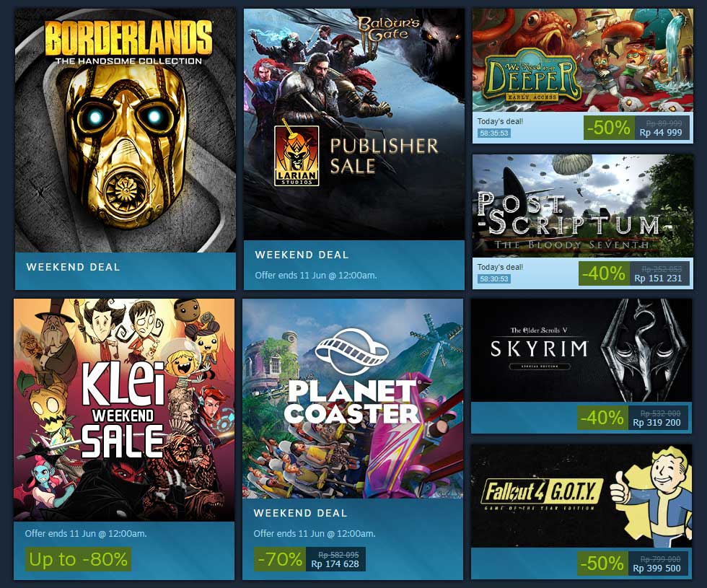Open the Larian Studios publisher sale image
The width and height of the screenshot is (707, 588).
(354, 124)
